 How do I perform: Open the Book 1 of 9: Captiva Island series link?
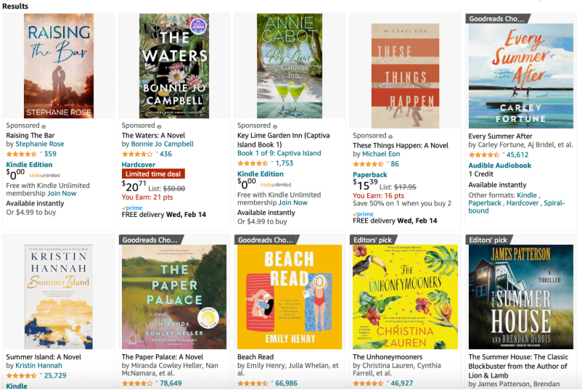[x=279, y=154]
